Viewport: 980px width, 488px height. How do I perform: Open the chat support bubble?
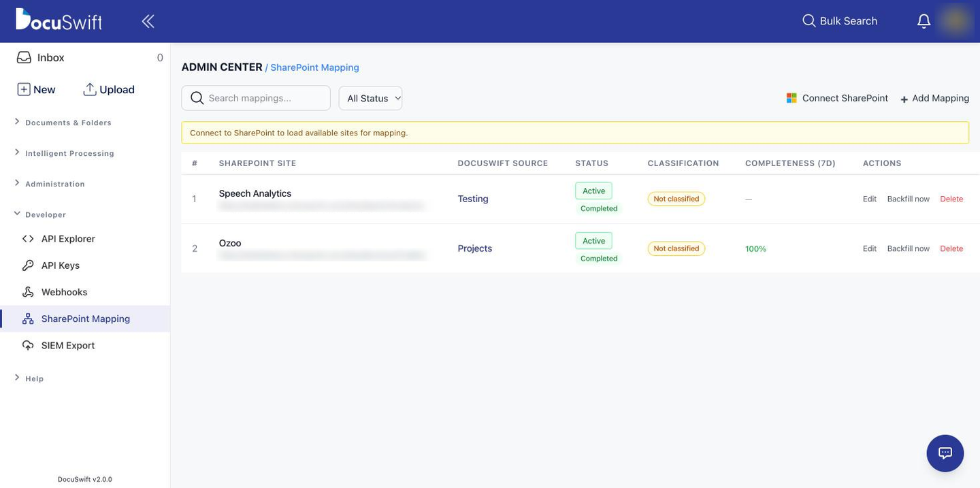[945, 453]
